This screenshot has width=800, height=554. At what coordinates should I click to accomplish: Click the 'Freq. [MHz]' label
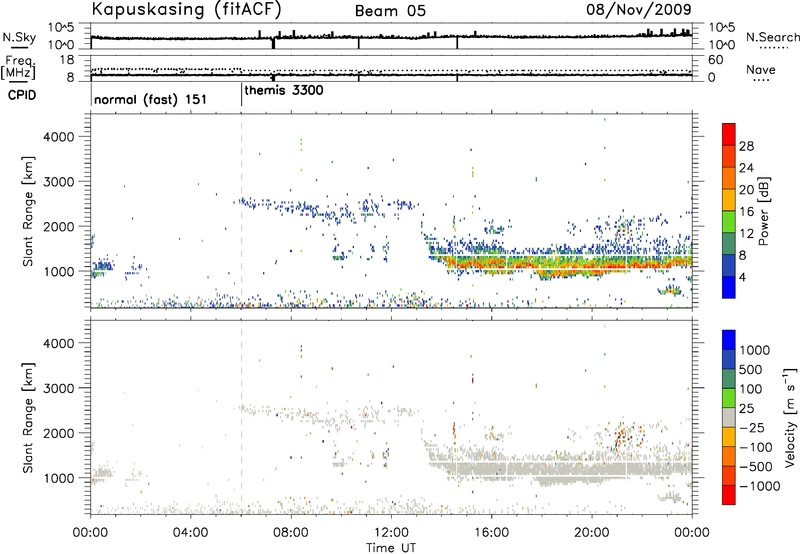[x=19, y=67]
